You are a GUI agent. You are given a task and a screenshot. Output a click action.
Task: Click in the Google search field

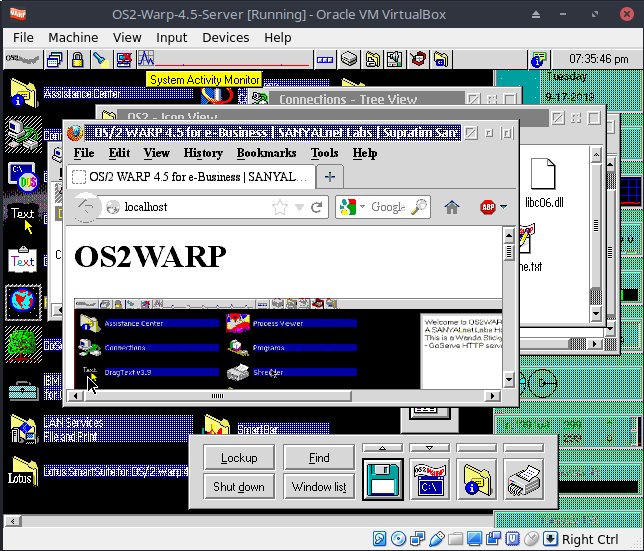coord(388,207)
